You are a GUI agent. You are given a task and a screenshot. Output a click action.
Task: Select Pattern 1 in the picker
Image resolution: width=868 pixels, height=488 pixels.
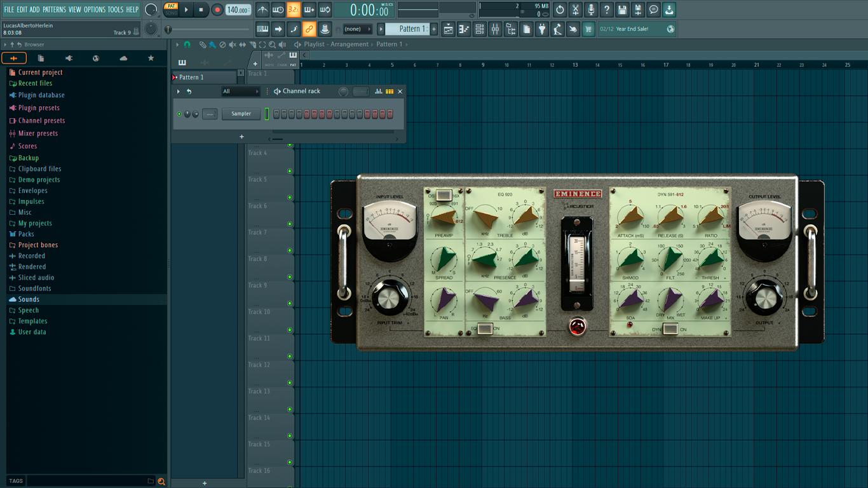[205, 77]
